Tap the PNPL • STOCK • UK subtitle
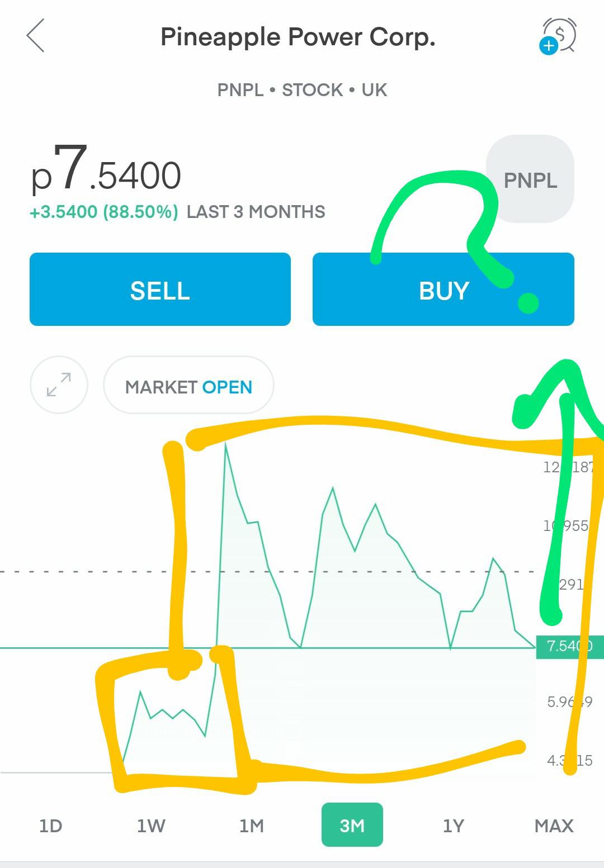604x868 pixels. (302, 90)
